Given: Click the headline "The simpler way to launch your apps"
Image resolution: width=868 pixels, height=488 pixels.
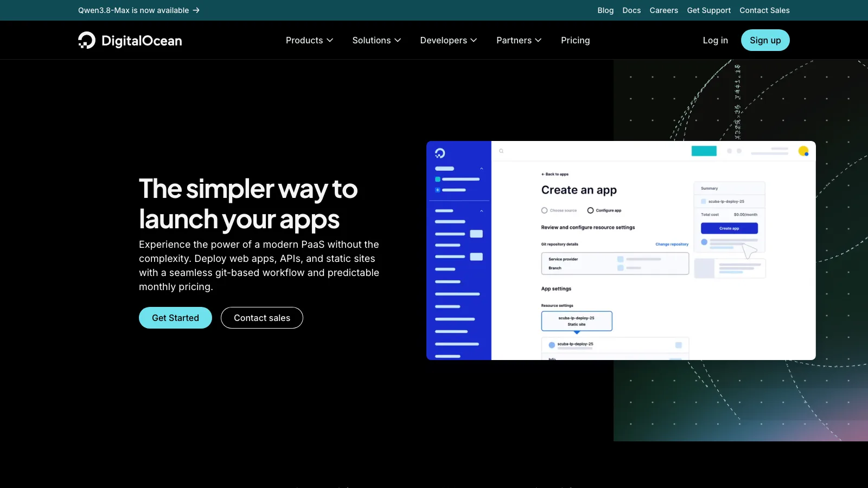Looking at the screenshot, I should [x=248, y=204].
